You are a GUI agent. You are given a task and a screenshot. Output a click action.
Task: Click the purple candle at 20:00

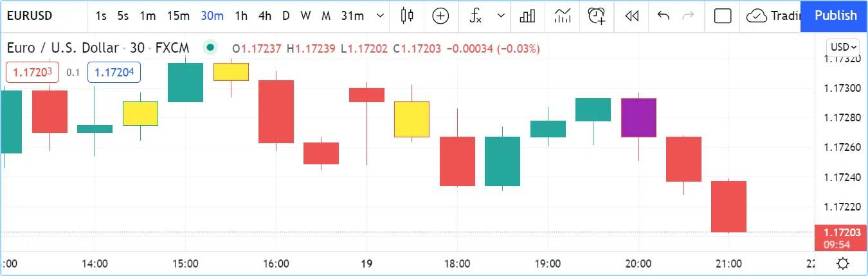(638, 117)
